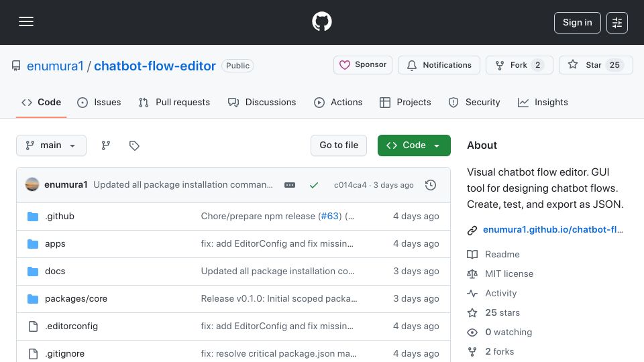Open the Security tab
The height and width of the screenshot is (362, 644).
474,102
